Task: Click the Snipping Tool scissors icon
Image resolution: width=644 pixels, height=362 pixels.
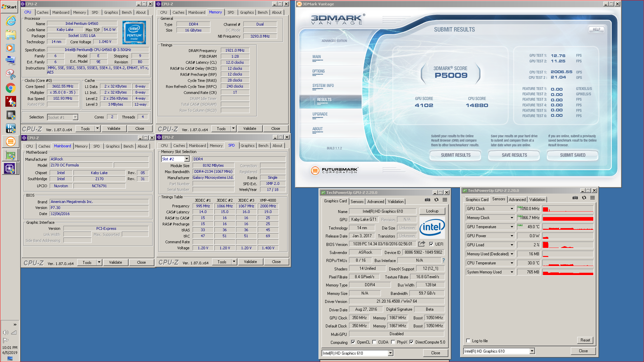Action: 10,74
